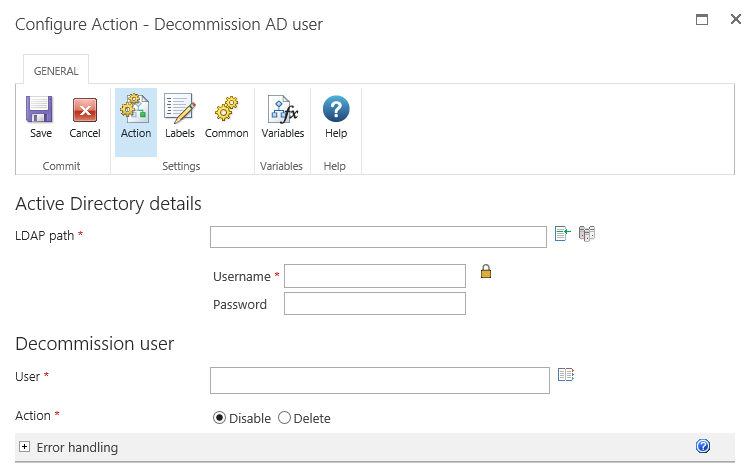The image size is (752, 474).
Task: Click the Error handling help icon
Action: 703,447
